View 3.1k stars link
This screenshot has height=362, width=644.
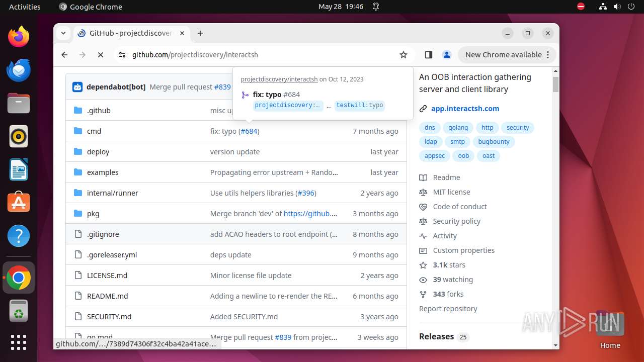[x=449, y=265]
